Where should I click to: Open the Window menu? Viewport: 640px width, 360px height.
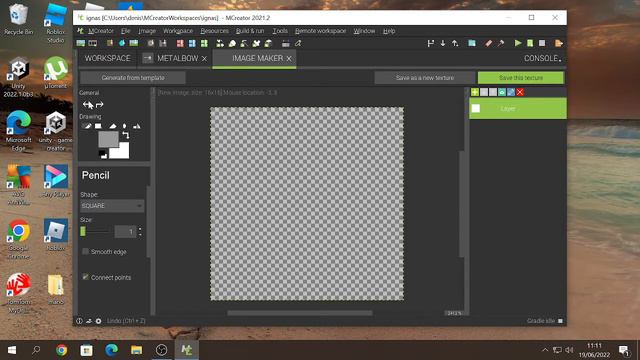coord(364,31)
